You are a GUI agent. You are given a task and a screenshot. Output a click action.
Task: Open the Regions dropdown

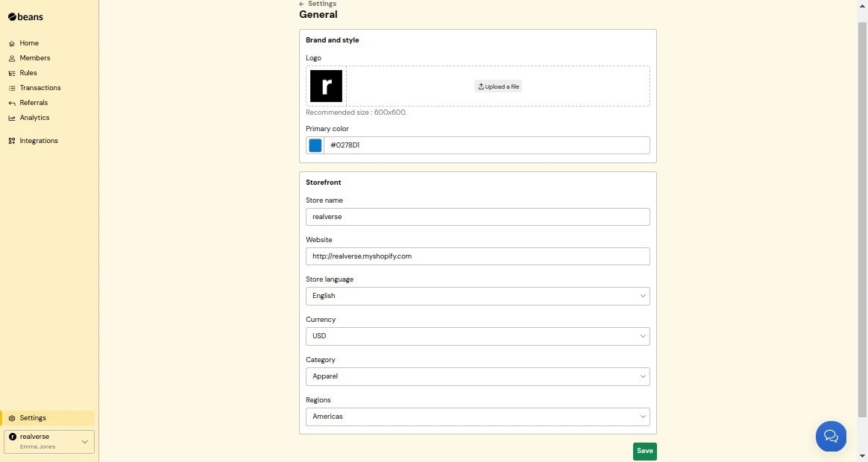point(478,417)
